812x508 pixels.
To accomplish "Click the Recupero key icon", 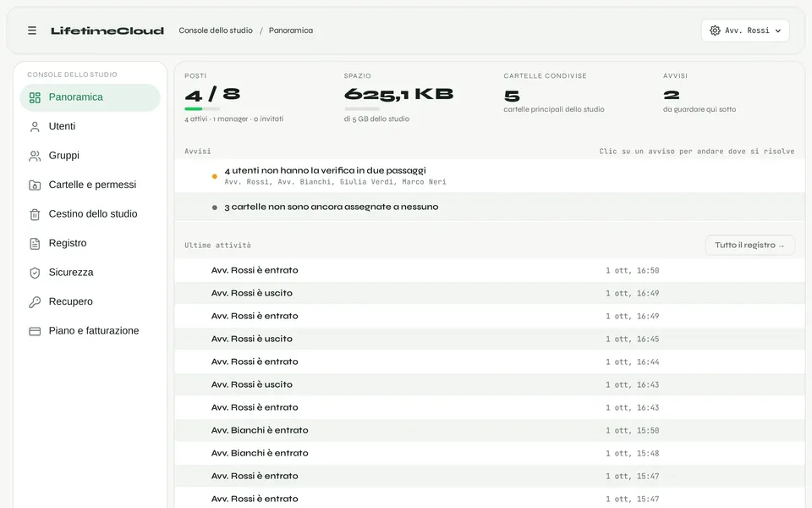I will click(x=35, y=301).
